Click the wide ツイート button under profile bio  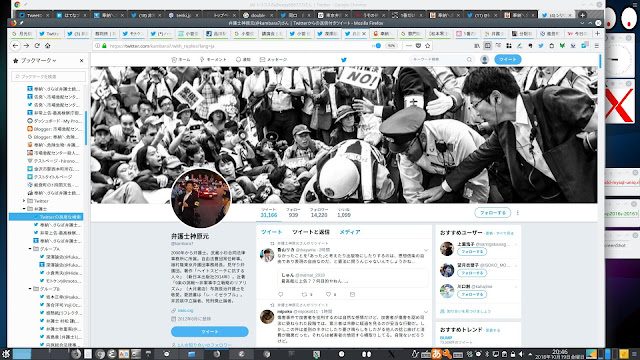[x=210, y=331]
